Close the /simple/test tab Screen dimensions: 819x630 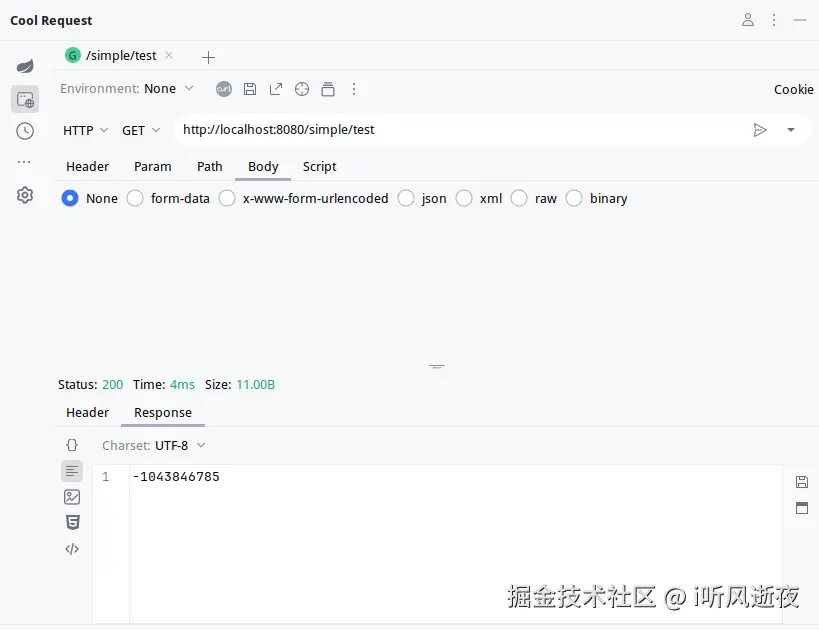point(169,55)
